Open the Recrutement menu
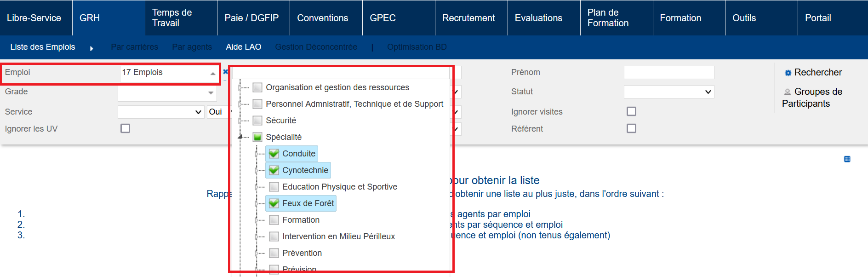 (x=468, y=18)
